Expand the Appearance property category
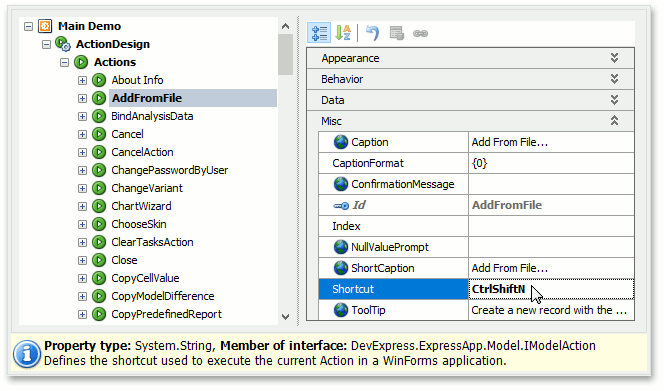This screenshot has width=664, height=391. (614, 58)
